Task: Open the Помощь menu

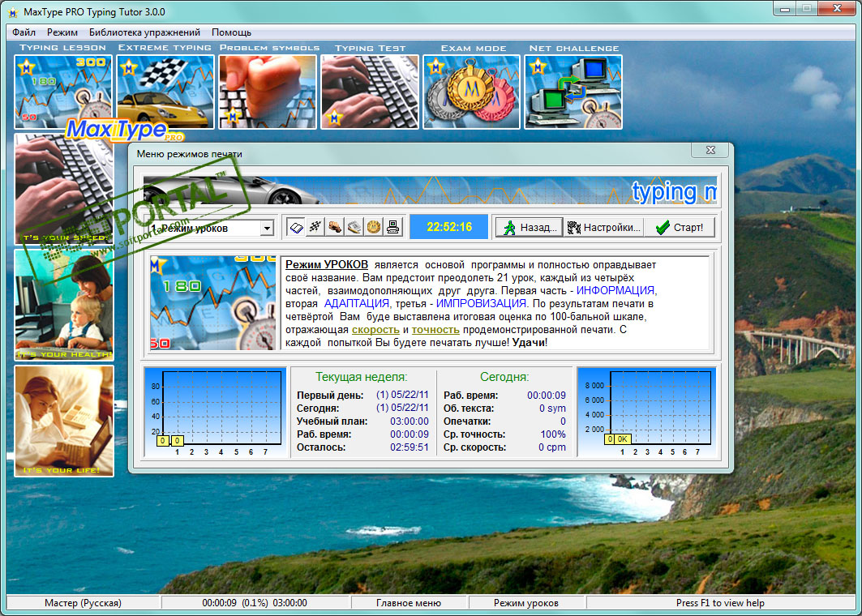Action: (x=231, y=32)
